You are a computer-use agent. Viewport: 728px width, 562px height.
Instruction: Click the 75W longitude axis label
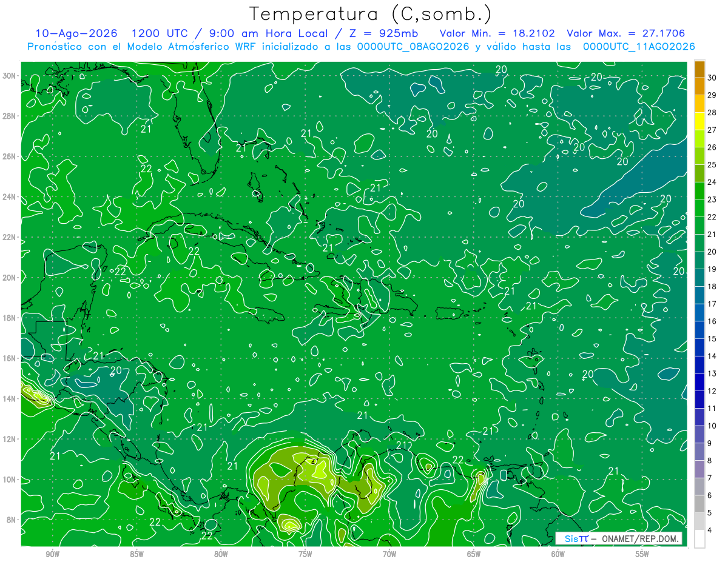pyautogui.click(x=305, y=554)
